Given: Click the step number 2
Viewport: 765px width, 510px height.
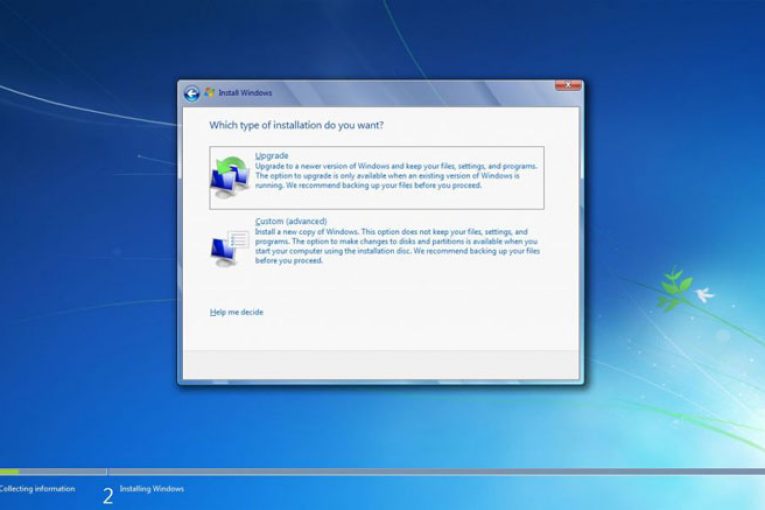Looking at the screenshot, I should click(x=108, y=496).
